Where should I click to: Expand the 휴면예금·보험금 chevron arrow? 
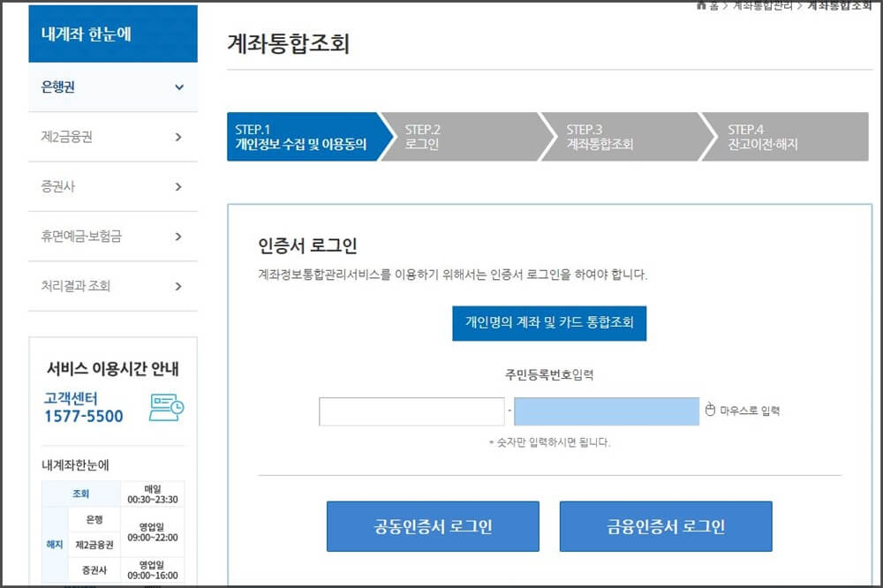(178, 237)
